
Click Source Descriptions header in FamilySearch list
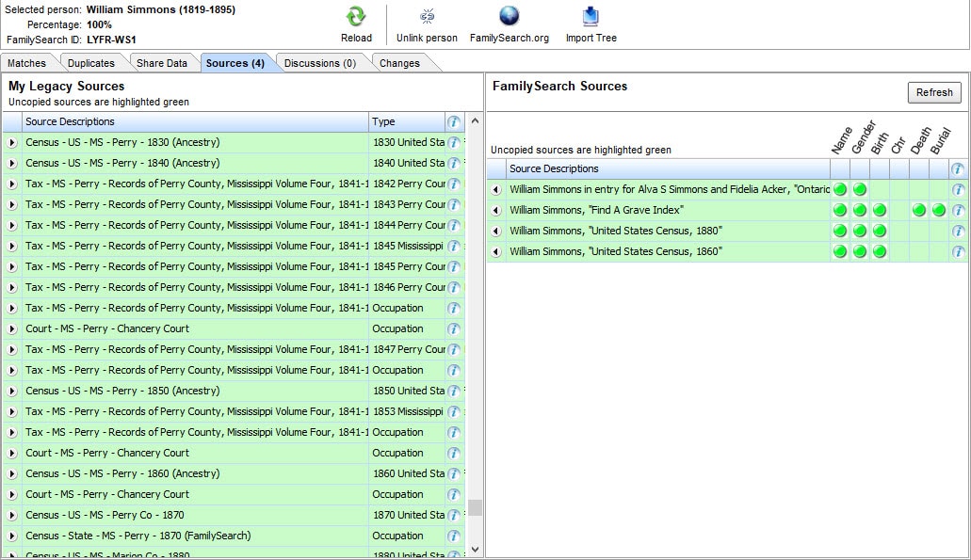click(668, 168)
